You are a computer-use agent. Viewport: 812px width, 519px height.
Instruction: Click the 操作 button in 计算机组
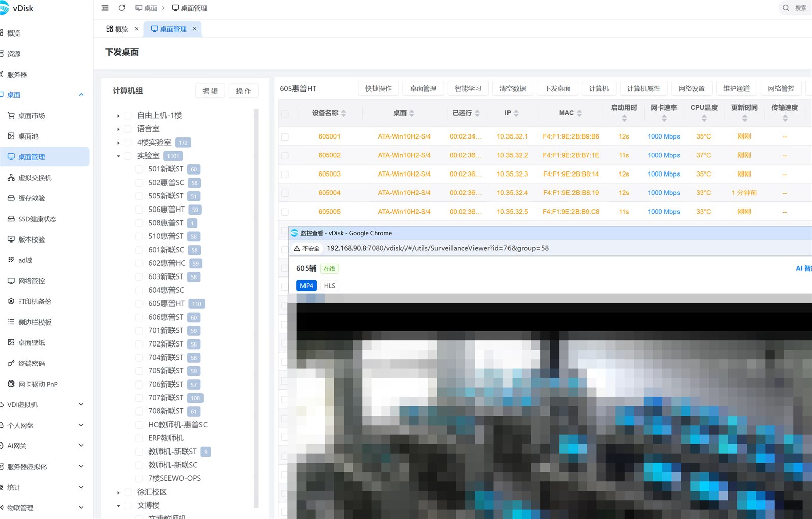pos(244,91)
